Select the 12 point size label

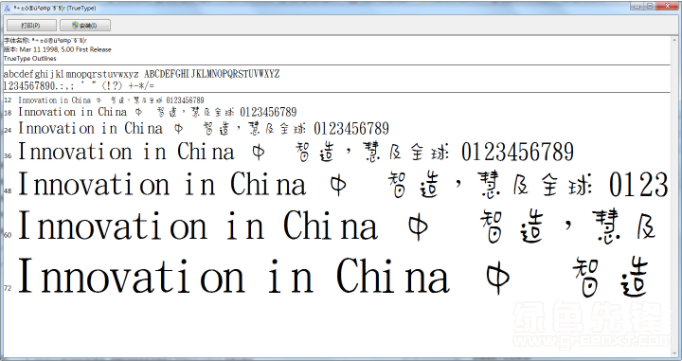[7, 100]
